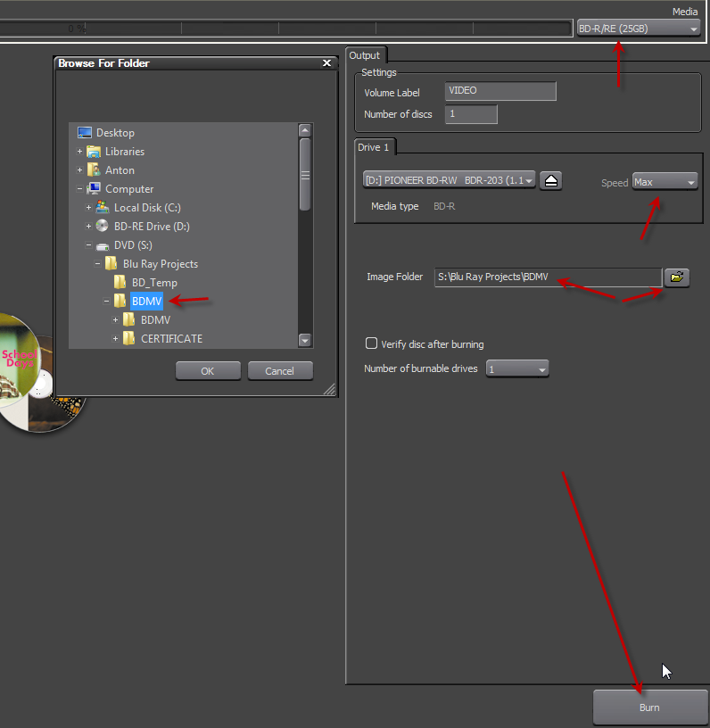Open Number of burnable drives dropdown
The image size is (710, 728).
(517, 369)
